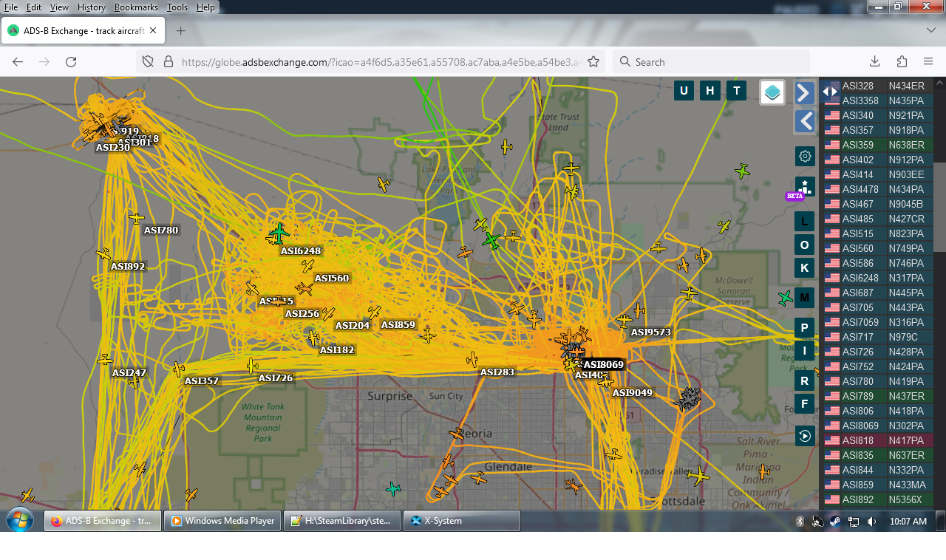Toggle the R map button
Screen dimensions: 946x560
click(805, 380)
